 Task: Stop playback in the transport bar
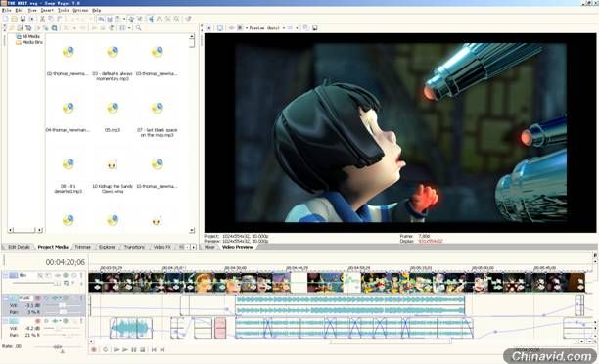tap(143, 349)
